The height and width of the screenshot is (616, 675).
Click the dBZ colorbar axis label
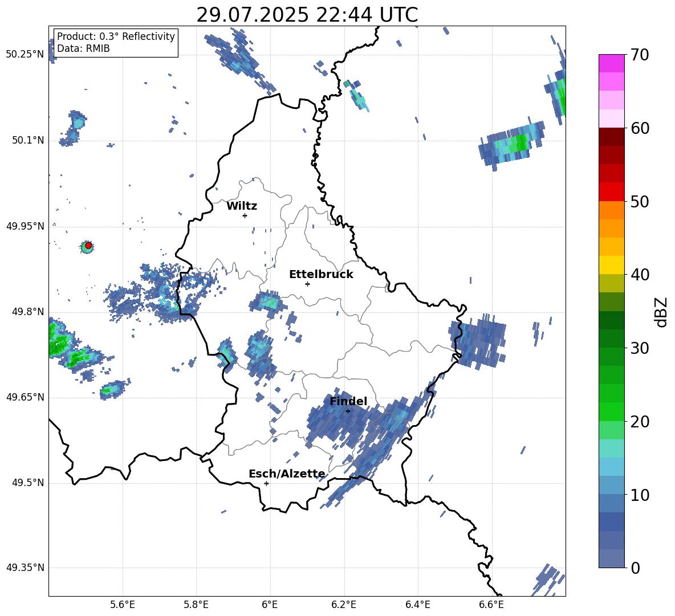662,312
